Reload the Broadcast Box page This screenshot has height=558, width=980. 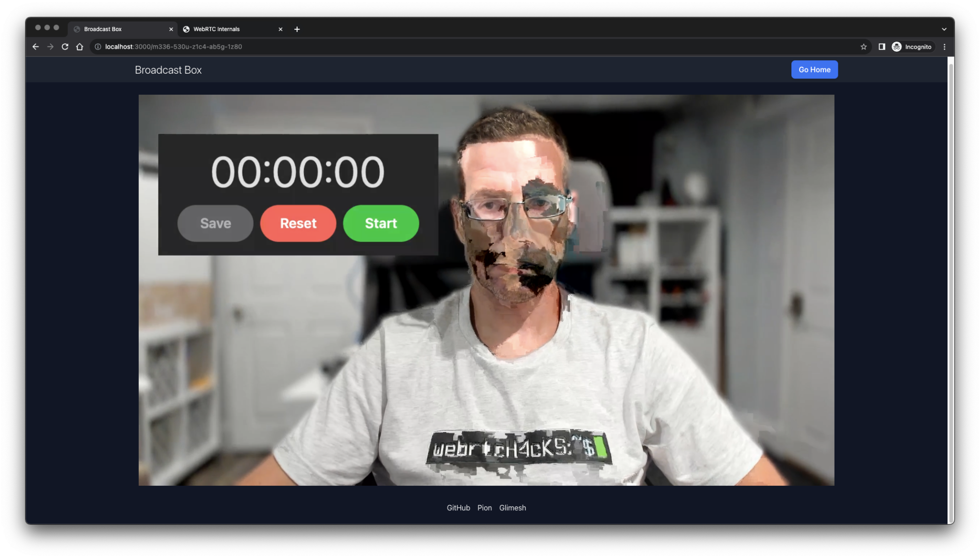(65, 46)
